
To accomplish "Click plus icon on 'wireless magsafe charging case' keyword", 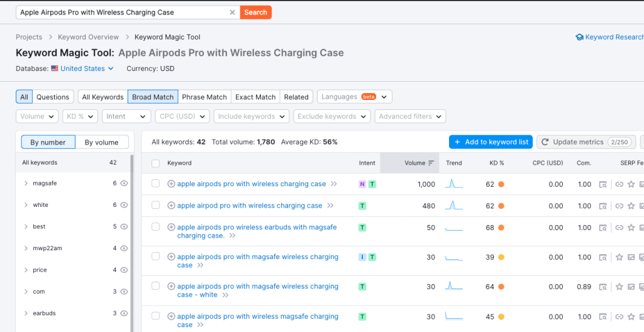I will pos(171,316).
